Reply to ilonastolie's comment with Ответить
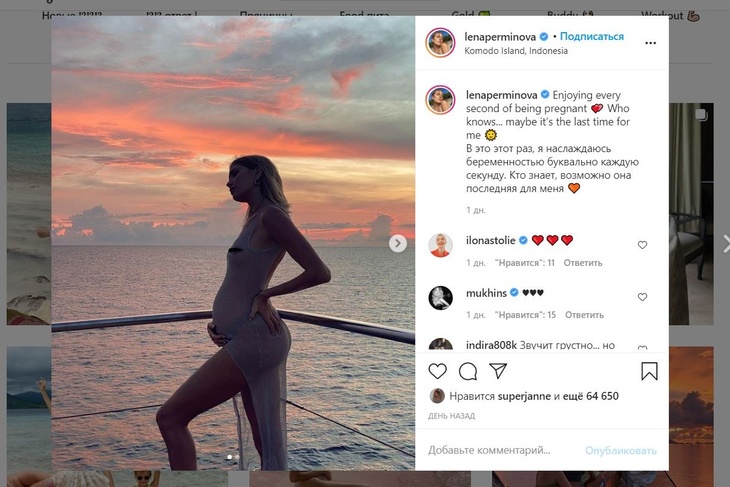Screen dimensions: 730x487 coord(583,263)
